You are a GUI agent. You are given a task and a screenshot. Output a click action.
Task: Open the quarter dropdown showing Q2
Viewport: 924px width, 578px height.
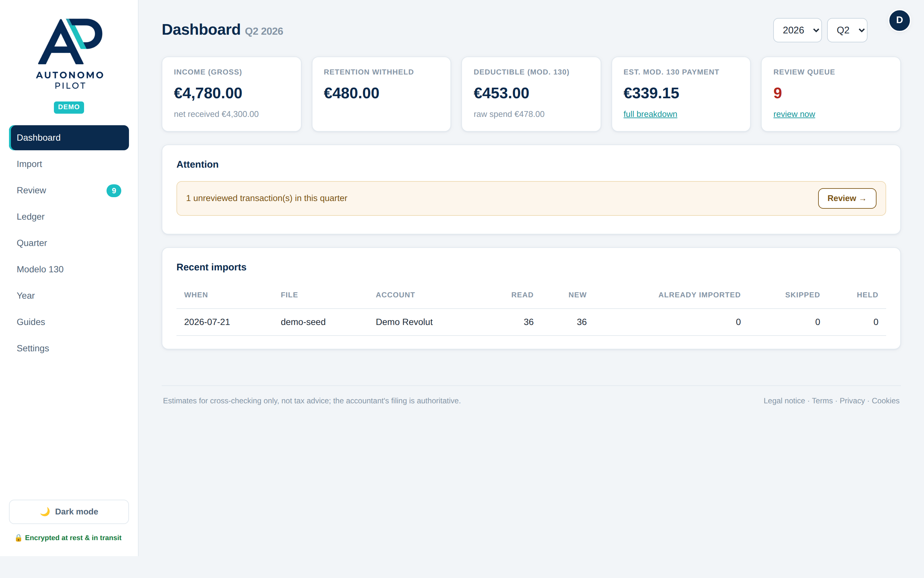coord(847,30)
